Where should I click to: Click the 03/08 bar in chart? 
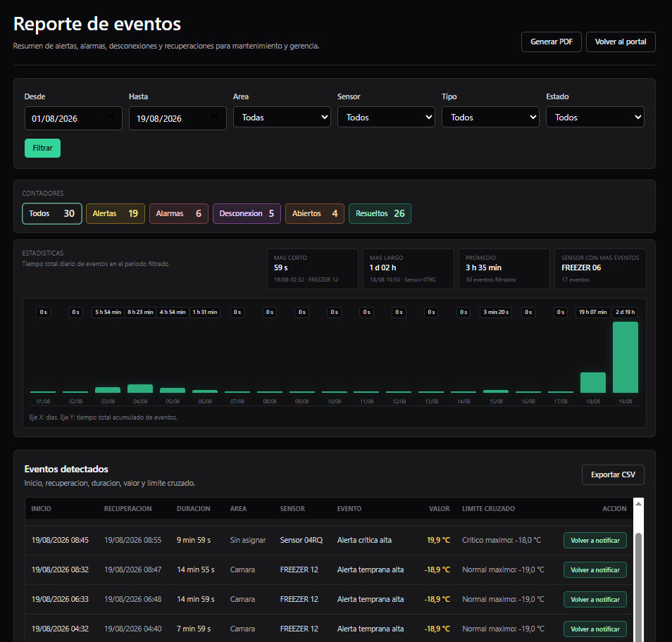108,390
